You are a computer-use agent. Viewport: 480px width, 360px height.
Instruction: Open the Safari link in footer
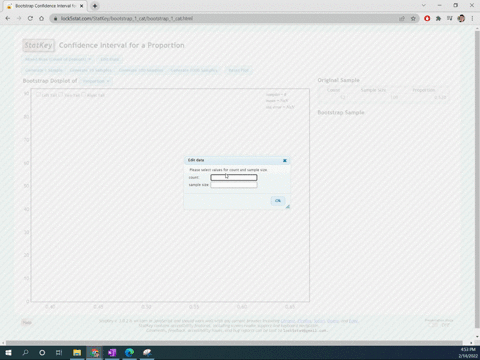pos(319,321)
